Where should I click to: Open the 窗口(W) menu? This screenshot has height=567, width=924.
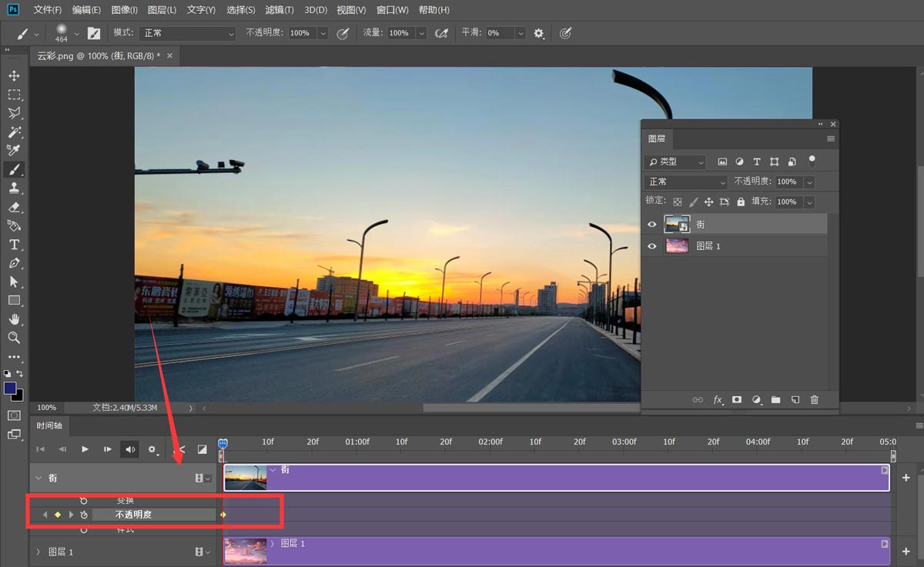[393, 10]
